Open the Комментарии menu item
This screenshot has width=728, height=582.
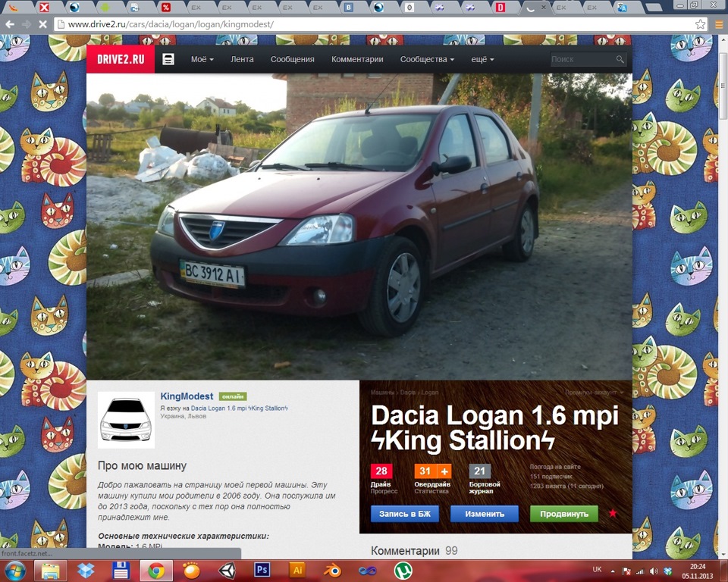point(357,59)
